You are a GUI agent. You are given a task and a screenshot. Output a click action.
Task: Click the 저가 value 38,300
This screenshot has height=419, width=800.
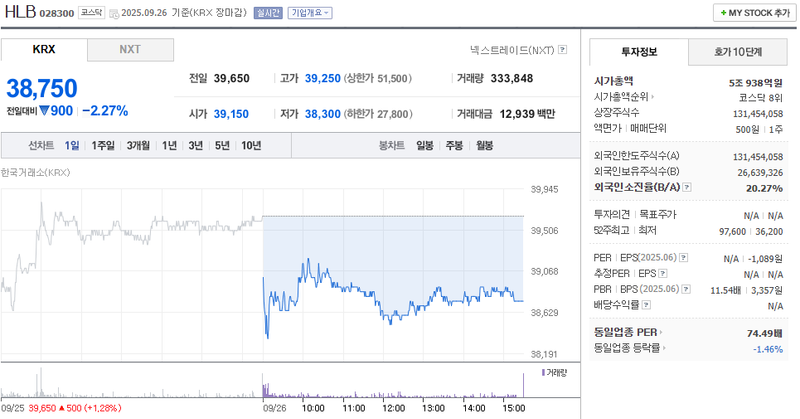322,114
